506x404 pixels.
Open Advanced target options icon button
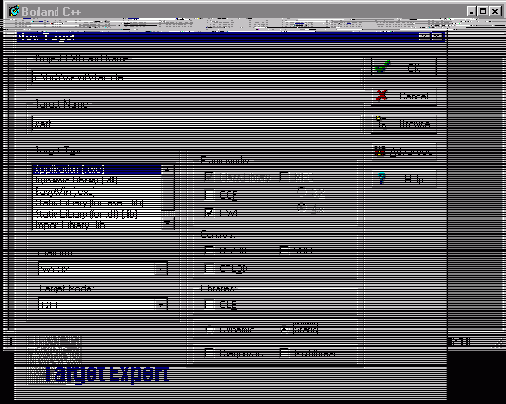[x=404, y=152]
